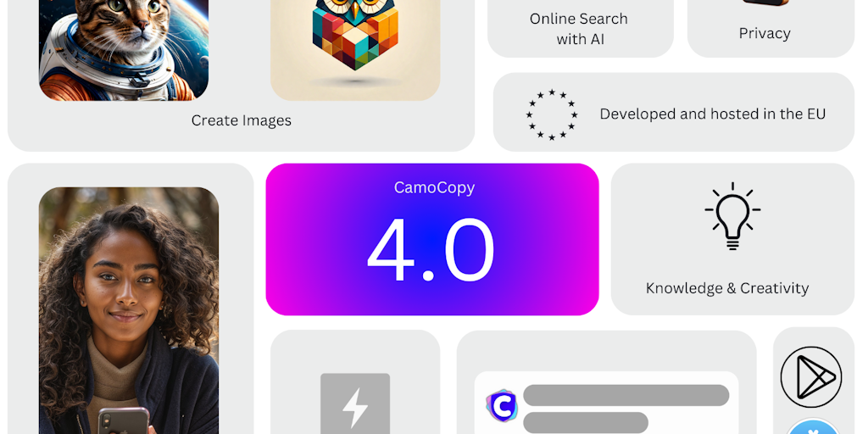The width and height of the screenshot is (868, 434).
Task: Open the Privacy card
Action: click(x=771, y=28)
